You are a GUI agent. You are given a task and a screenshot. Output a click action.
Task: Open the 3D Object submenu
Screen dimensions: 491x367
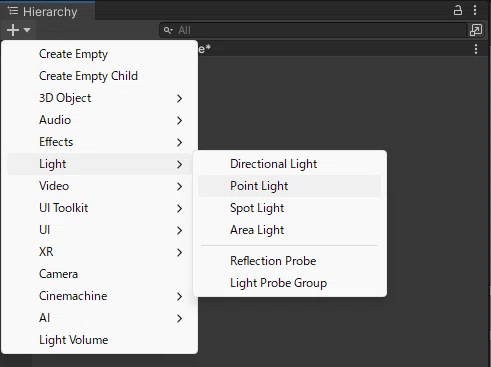99,98
